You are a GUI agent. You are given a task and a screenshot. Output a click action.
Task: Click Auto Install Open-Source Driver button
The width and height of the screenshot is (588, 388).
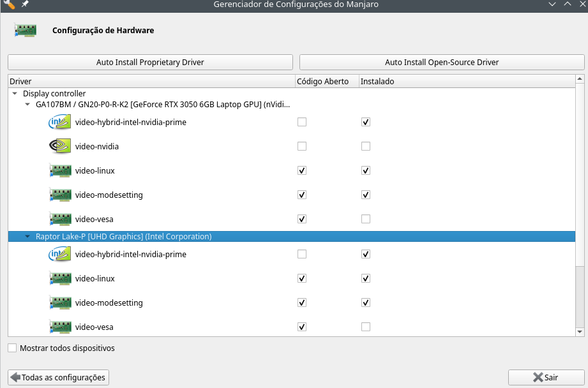[442, 63]
